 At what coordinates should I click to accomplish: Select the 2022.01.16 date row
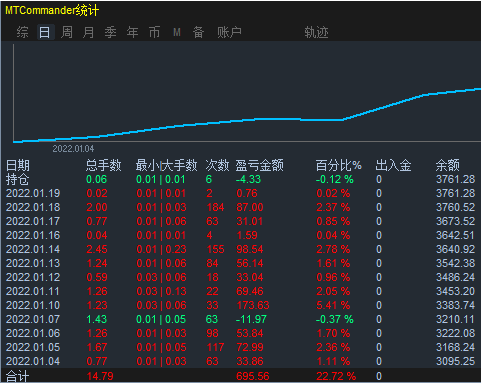[x=33, y=235]
